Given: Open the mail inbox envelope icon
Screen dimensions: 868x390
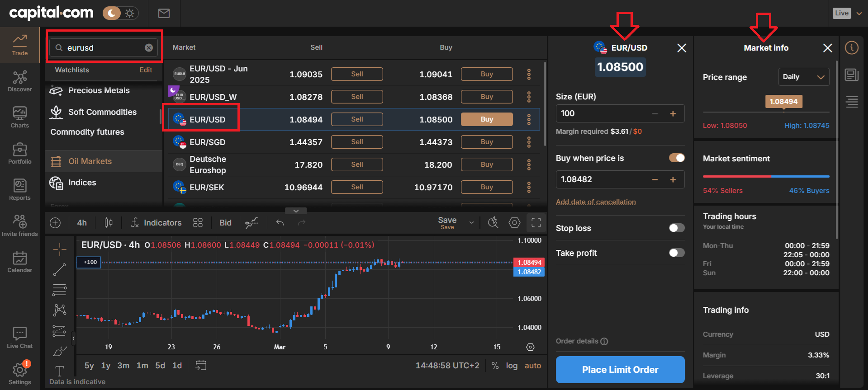Looking at the screenshot, I should click(x=164, y=13).
